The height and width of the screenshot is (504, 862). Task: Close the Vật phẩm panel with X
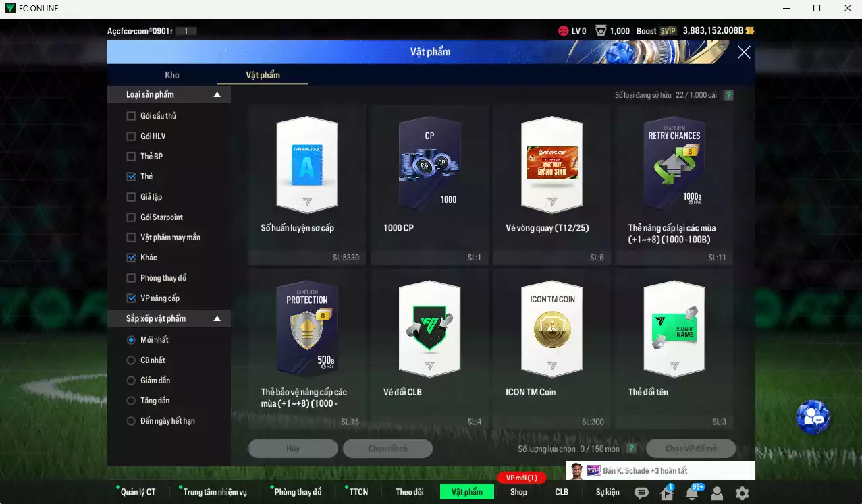point(744,53)
